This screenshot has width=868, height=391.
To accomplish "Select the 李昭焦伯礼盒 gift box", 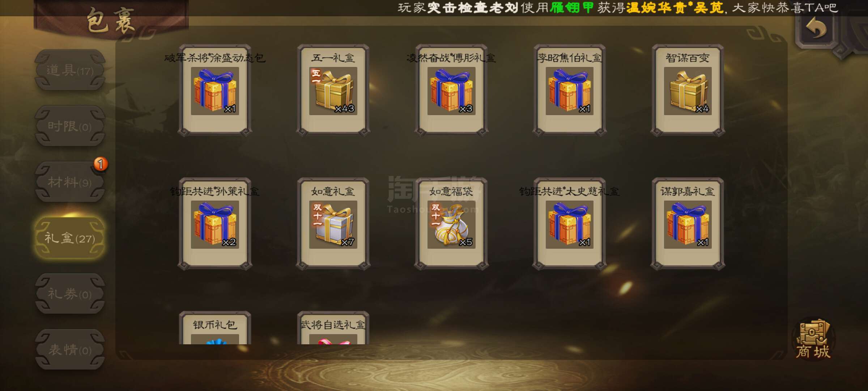I will tap(569, 91).
